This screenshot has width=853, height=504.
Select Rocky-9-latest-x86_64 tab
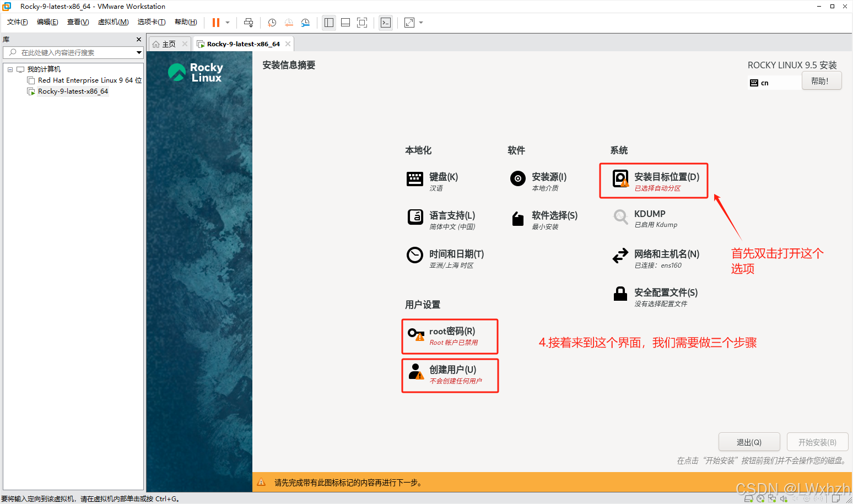pyautogui.click(x=243, y=44)
